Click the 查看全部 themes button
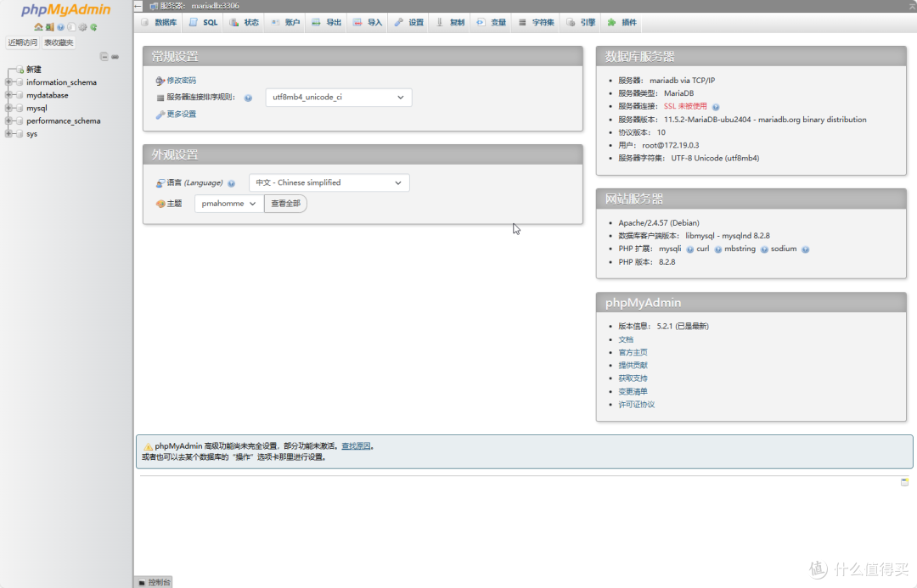This screenshot has width=917, height=588. [285, 203]
